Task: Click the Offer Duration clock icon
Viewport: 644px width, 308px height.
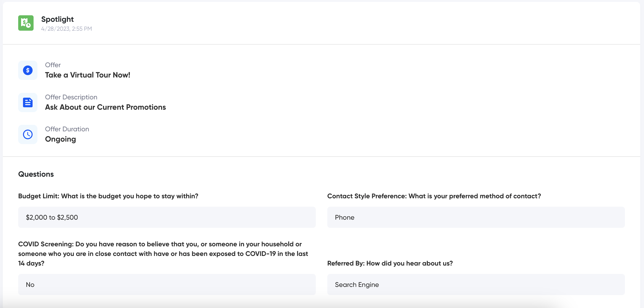Action: click(x=28, y=134)
